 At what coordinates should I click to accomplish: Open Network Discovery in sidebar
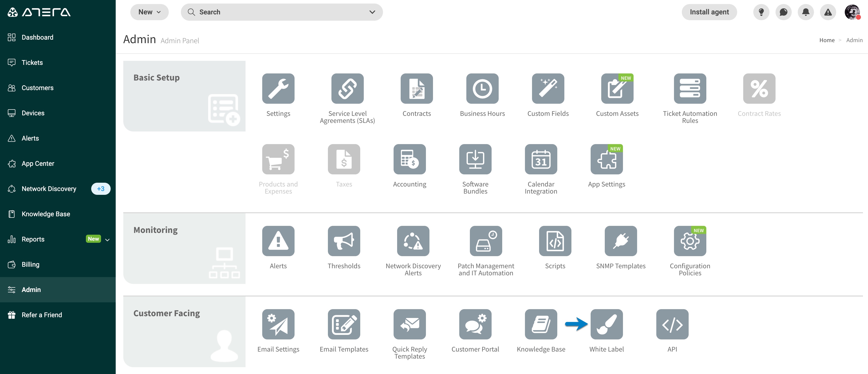point(58,189)
